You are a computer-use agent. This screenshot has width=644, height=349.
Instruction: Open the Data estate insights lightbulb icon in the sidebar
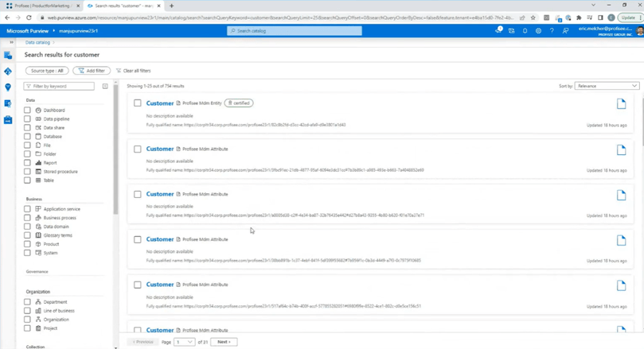tap(8, 87)
